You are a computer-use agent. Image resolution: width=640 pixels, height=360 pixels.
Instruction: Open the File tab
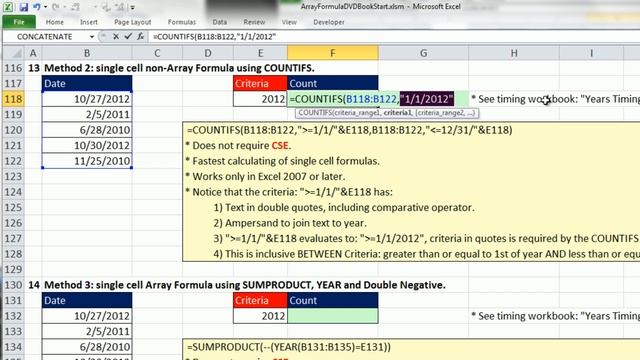click(19, 22)
